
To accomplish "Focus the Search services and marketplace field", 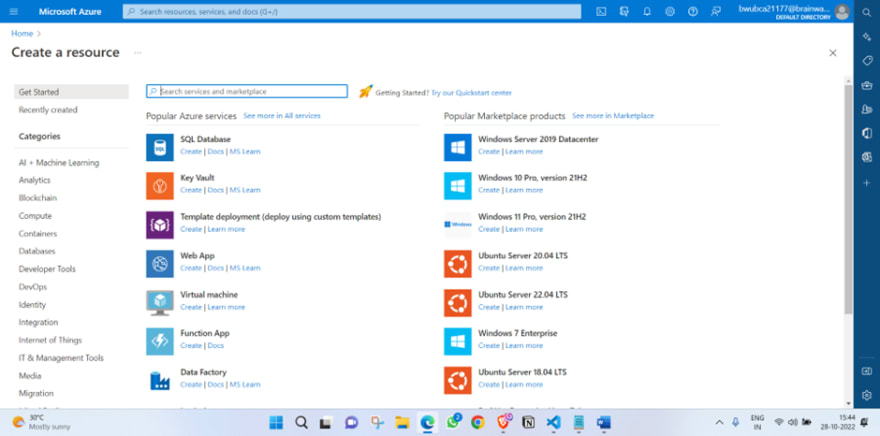I will click(x=247, y=91).
